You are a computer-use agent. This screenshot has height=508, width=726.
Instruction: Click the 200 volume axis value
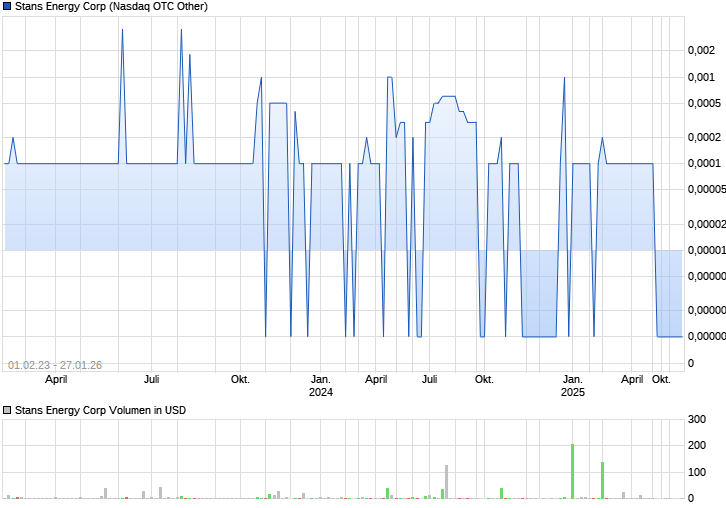pyautogui.click(x=697, y=445)
